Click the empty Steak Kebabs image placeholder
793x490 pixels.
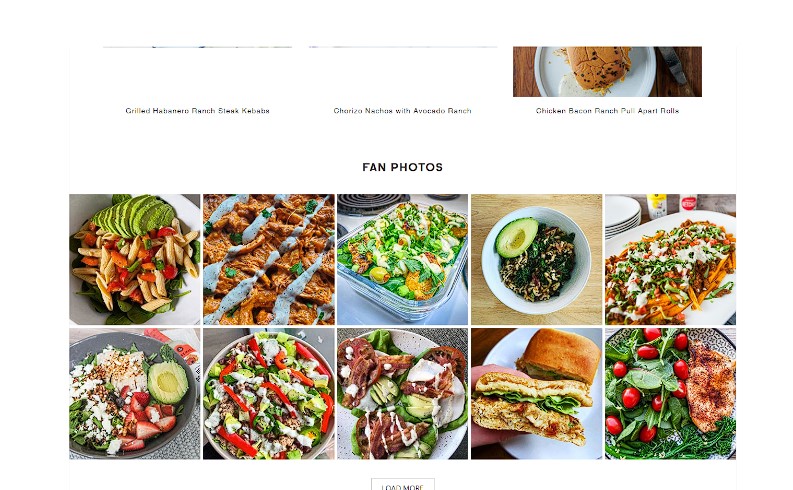(x=197, y=71)
